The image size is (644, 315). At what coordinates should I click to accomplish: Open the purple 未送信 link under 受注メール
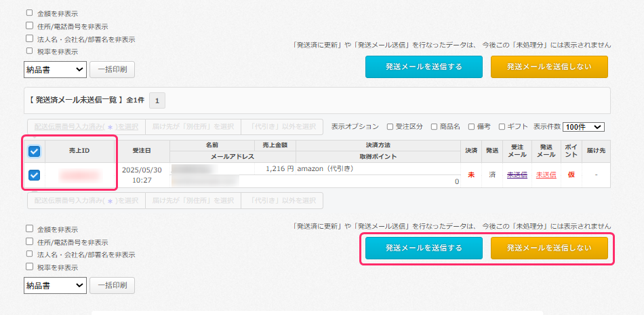point(517,175)
